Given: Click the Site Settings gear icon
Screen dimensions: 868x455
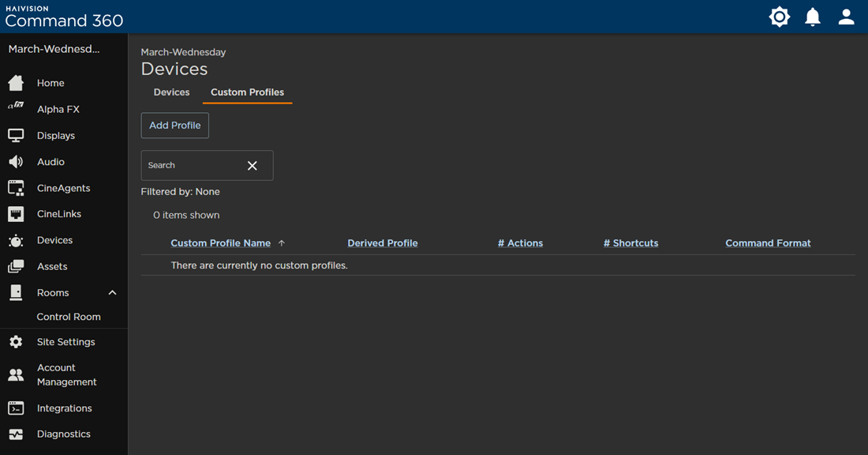Looking at the screenshot, I should (x=16, y=342).
